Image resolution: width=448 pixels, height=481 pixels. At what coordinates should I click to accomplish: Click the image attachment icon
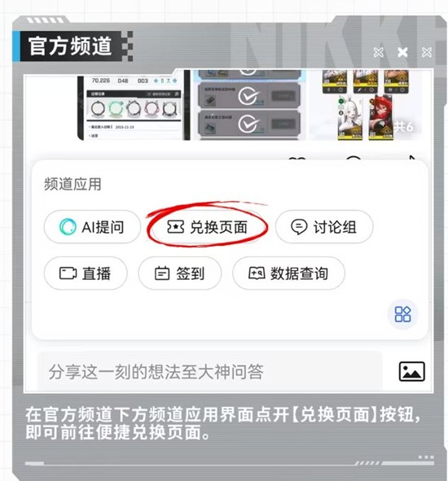pos(412,371)
